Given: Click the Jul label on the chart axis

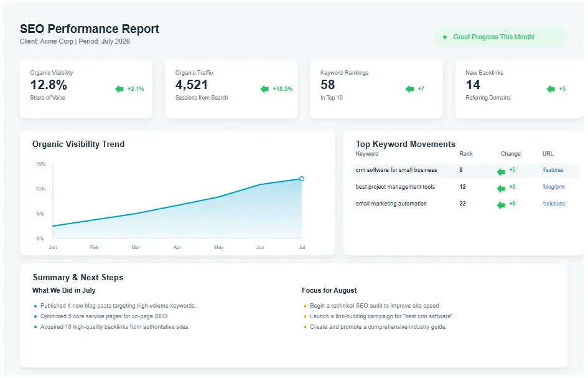Looking at the screenshot, I should click(x=301, y=247).
